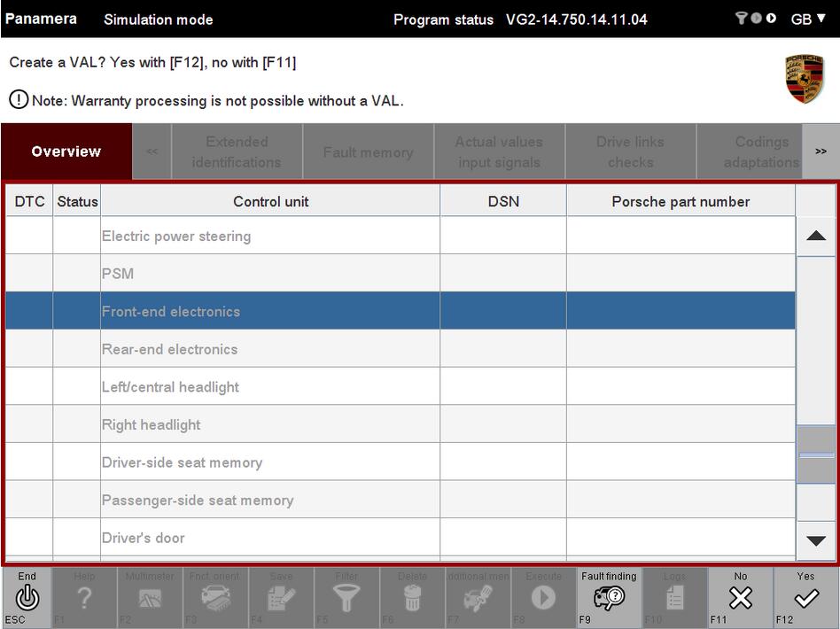Image resolution: width=840 pixels, height=629 pixels.
Task: Click the Porsche crest logo
Action: (x=804, y=79)
